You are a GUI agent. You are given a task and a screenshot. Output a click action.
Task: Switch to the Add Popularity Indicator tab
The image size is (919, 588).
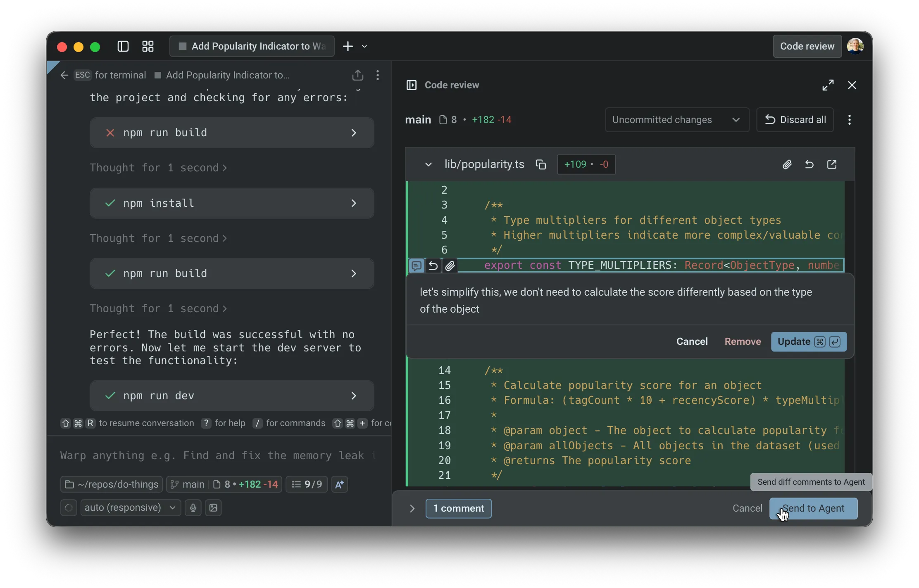point(251,46)
